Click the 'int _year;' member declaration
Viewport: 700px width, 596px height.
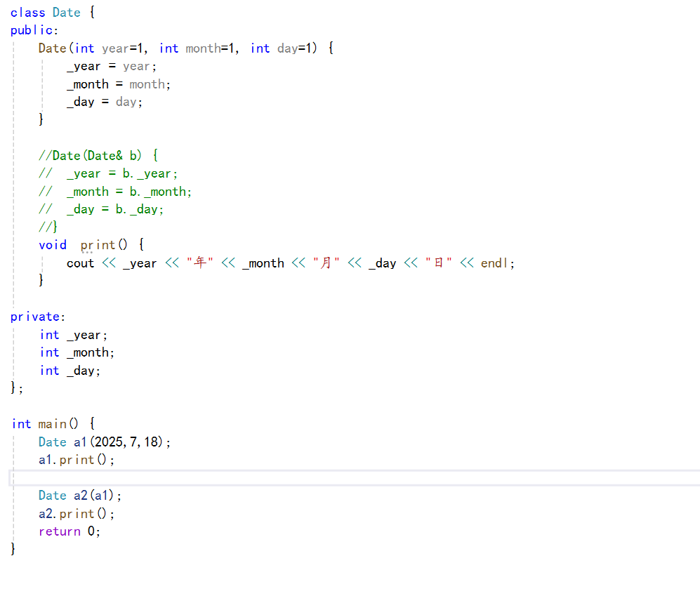click(74, 335)
